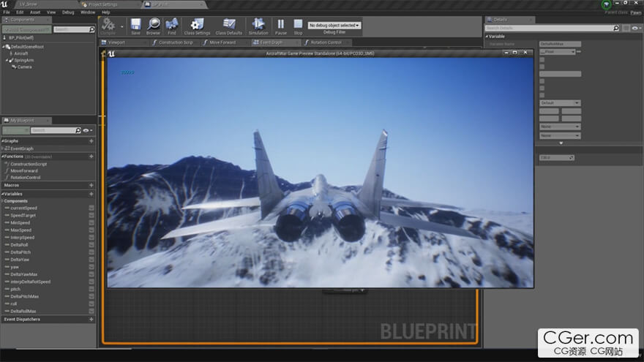Expand the Components variables group
This screenshot has height=362, width=644.
[x=2, y=201]
